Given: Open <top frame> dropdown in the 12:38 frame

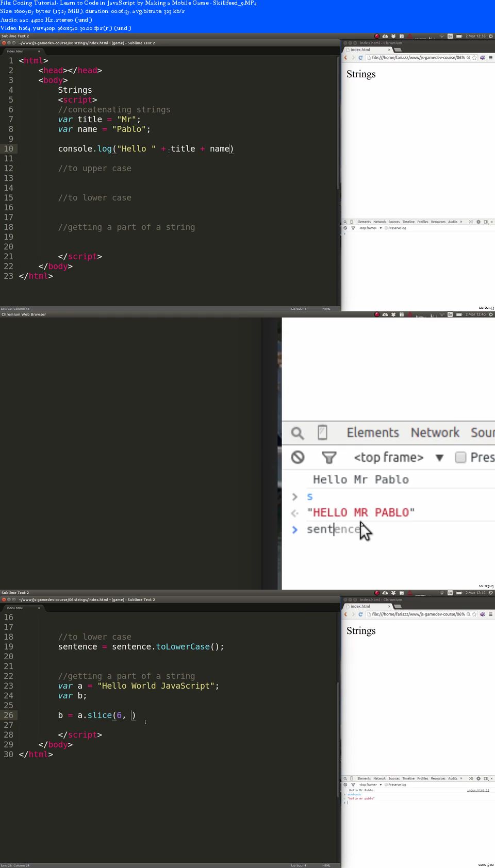Looking at the screenshot, I should coord(370,228).
